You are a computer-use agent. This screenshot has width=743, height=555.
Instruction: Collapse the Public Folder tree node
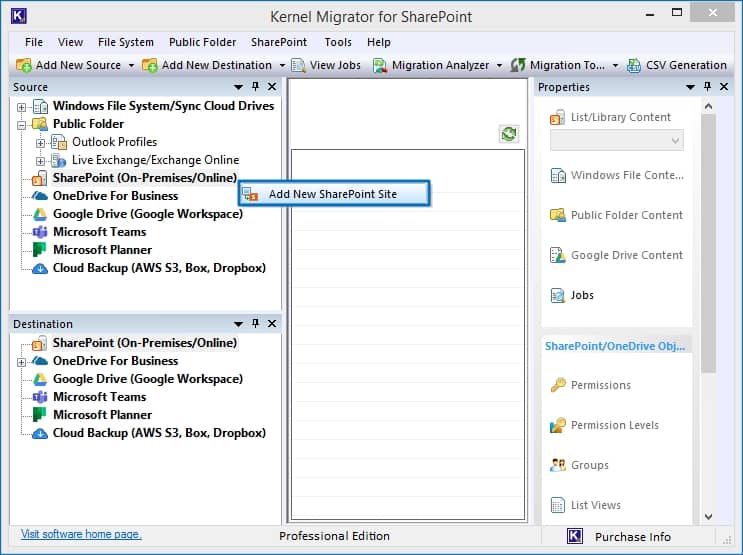[x=21, y=125]
